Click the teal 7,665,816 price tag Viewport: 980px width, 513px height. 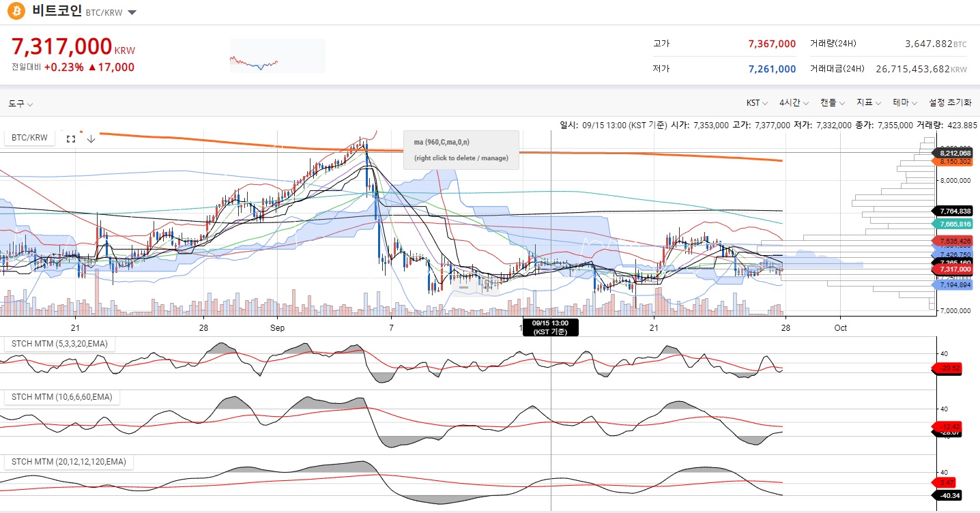tap(955, 224)
